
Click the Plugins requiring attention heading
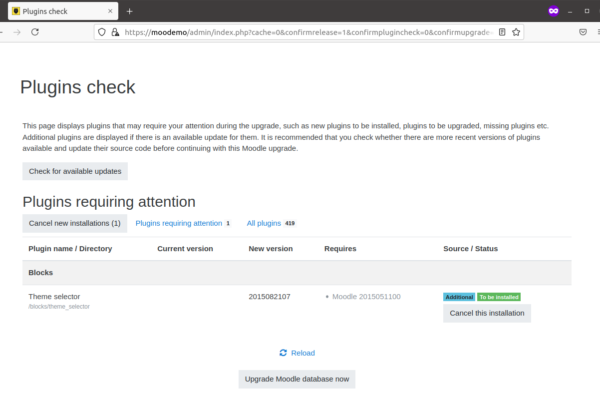109,202
